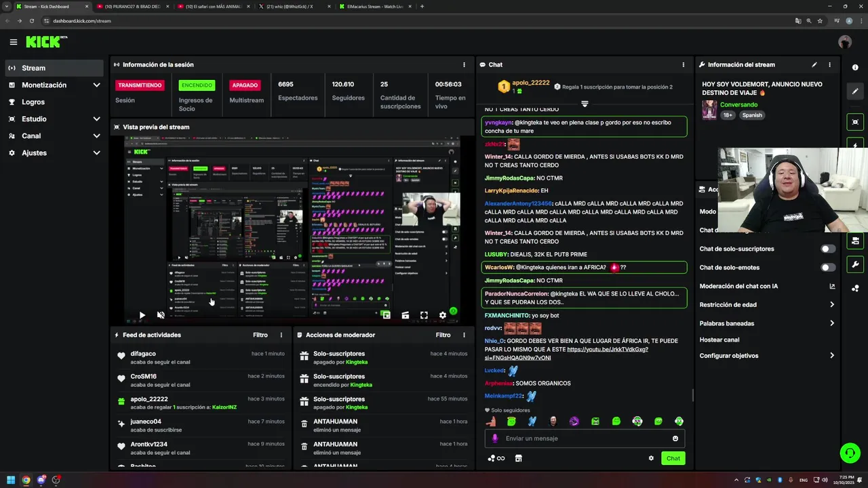This screenshot has height=488, width=868.
Task: Open the green support headset button
Action: 850,453
